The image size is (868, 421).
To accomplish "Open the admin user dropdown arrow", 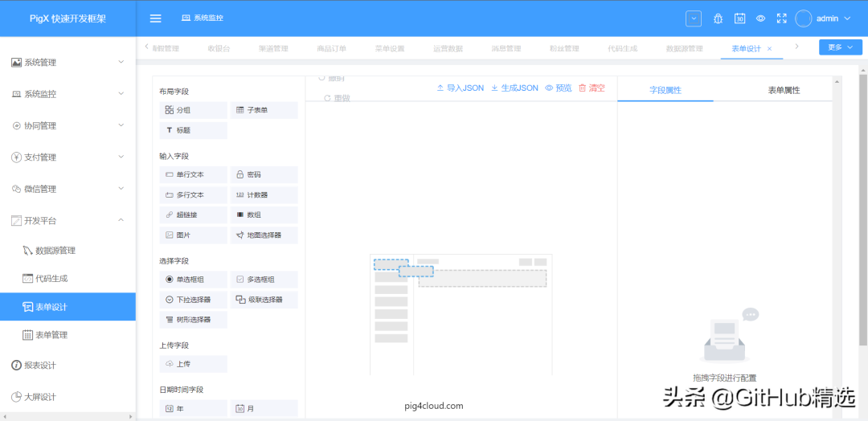I will (847, 18).
